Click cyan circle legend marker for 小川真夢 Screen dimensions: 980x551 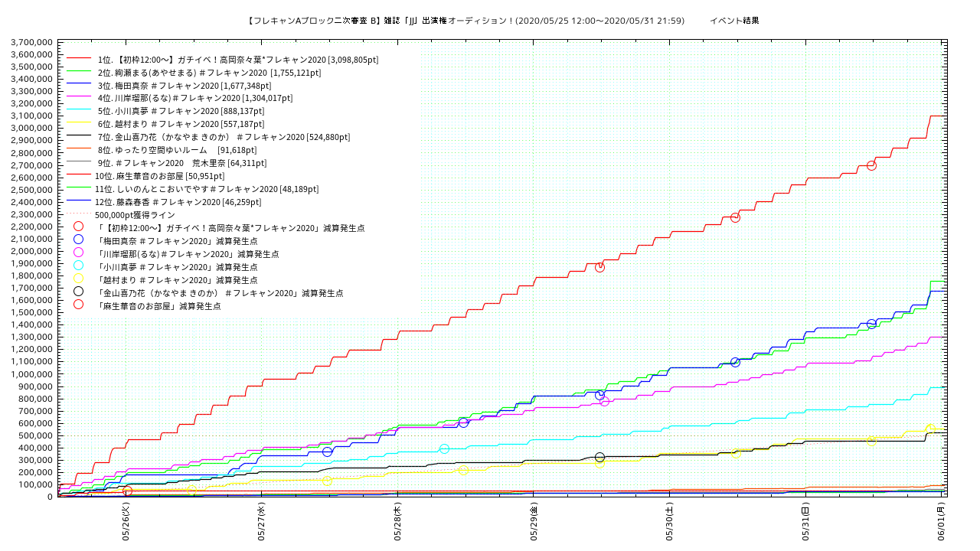click(x=78, y=266)
